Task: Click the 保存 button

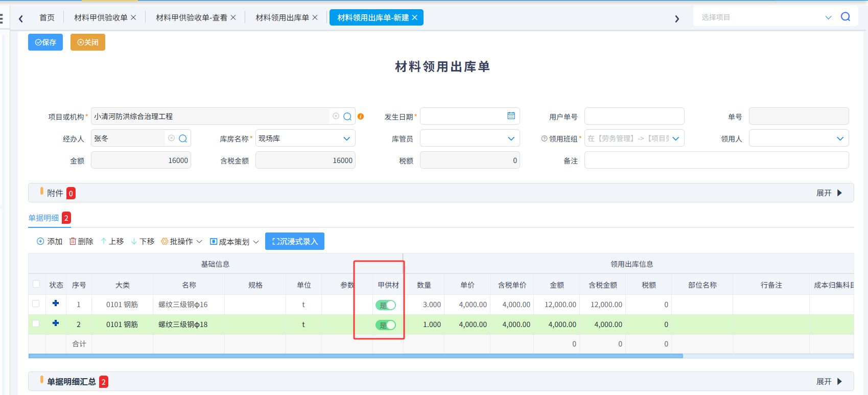Action: tap(45, 42)
